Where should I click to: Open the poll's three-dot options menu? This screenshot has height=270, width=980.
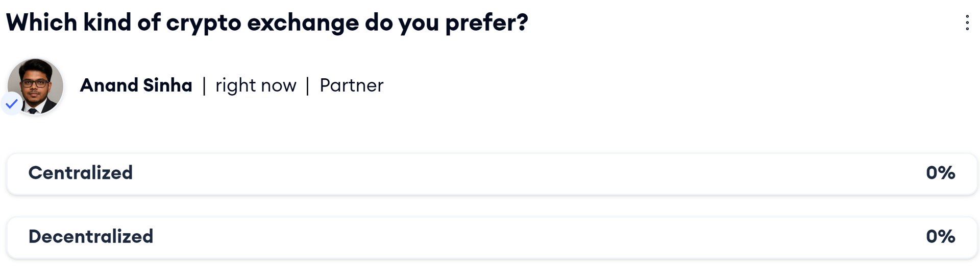pos(967,22)
